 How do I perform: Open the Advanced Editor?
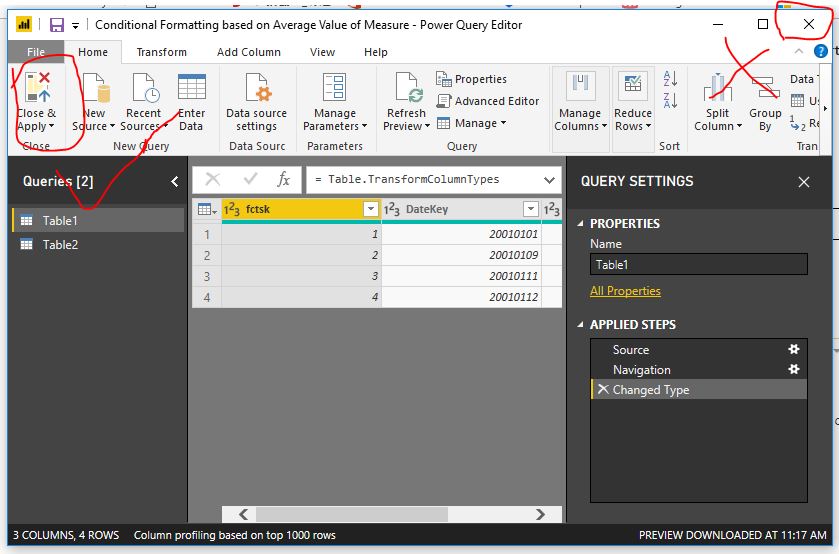(488, 101)
